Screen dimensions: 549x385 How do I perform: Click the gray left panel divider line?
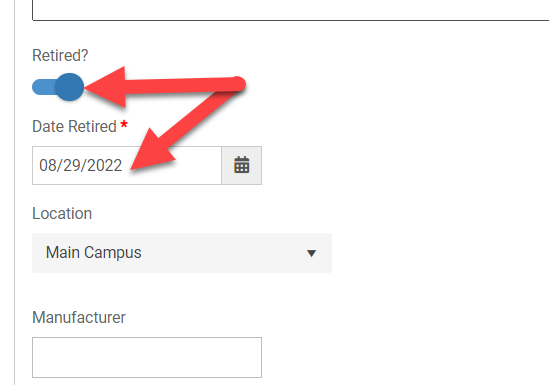click(x=15, y=192)
